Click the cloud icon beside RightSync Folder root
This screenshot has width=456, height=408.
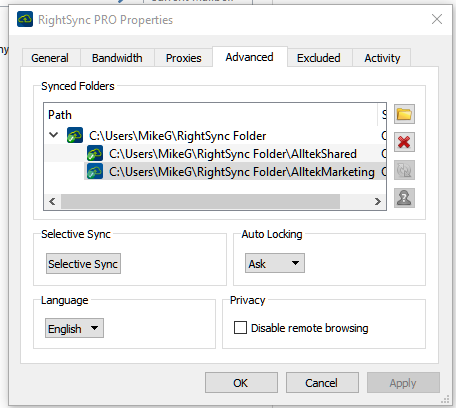(75, 135)
